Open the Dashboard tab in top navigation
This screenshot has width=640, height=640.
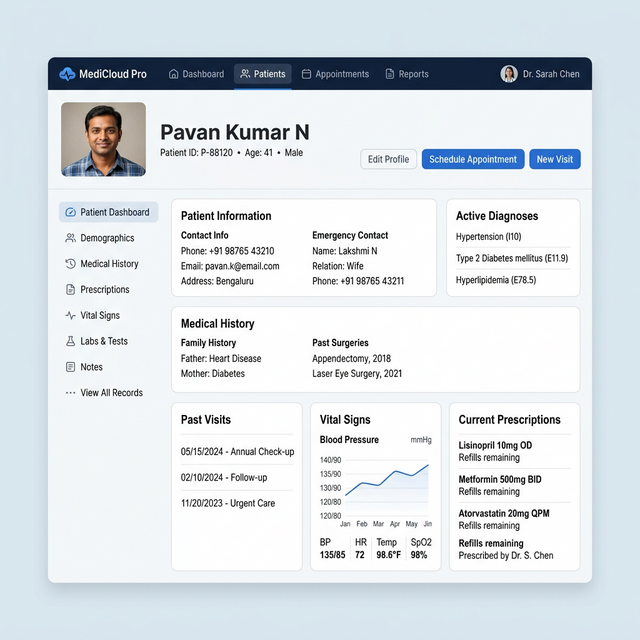point(196,74)
